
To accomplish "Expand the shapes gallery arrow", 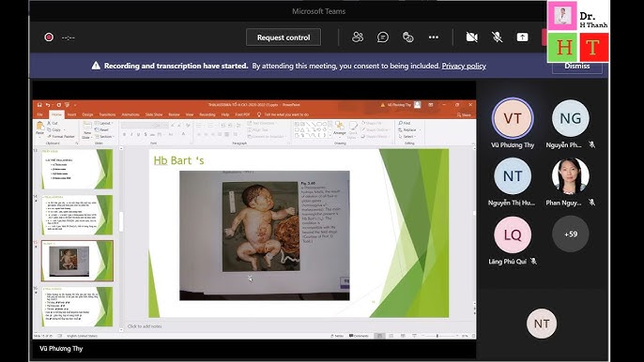I will pos(330,135).
